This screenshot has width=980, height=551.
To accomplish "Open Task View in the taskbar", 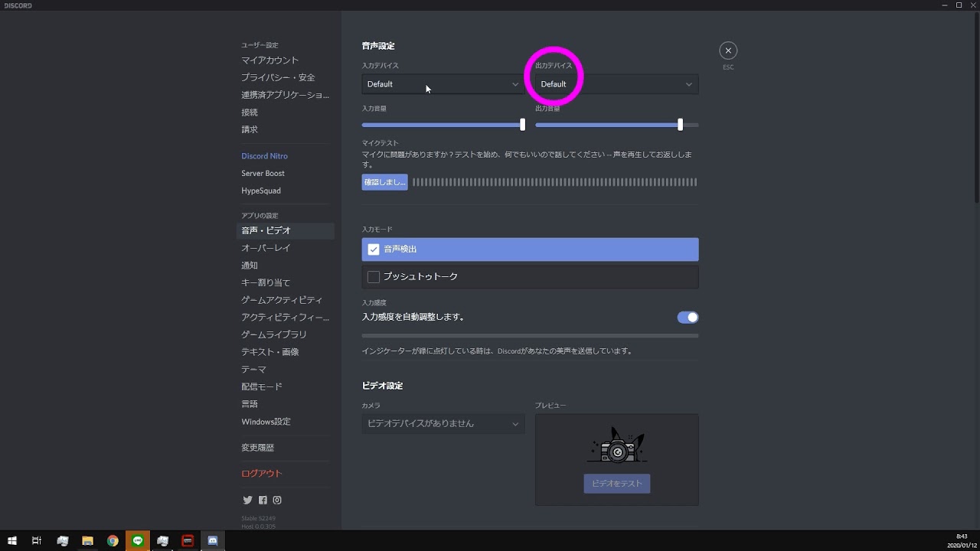I will pos(36,541).
